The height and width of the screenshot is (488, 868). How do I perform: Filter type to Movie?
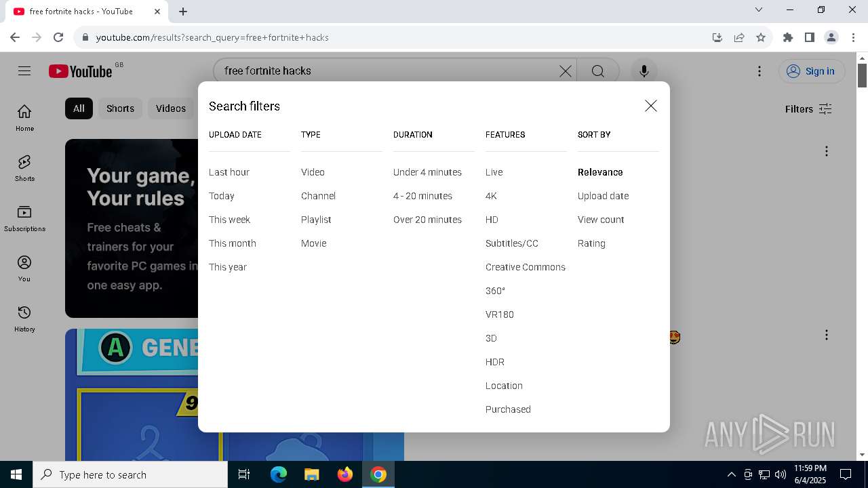[x=313, y=243]
